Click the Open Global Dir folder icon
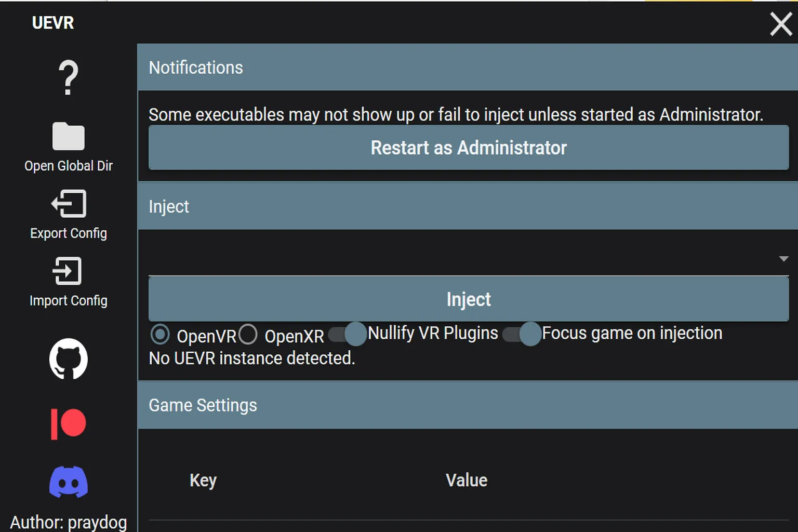This screenshot has width=798, height=532. click(68, 137)
